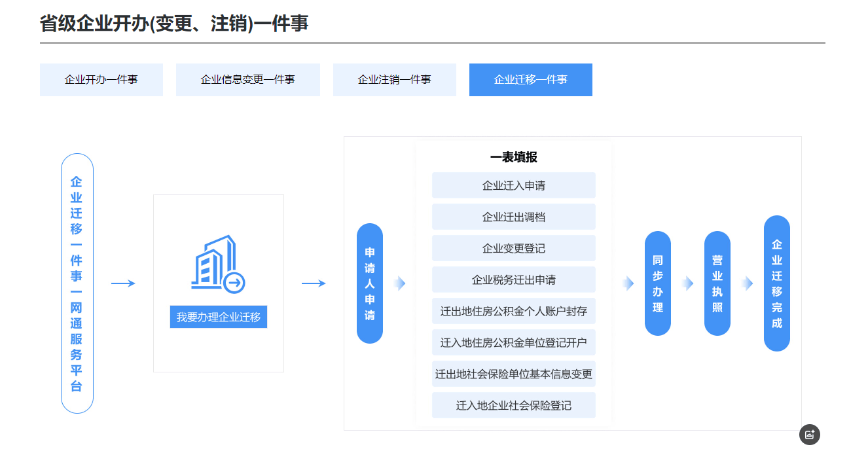Click the 企业迁移完成 step pill
The image size is (868, 468).
pos(777,283)
